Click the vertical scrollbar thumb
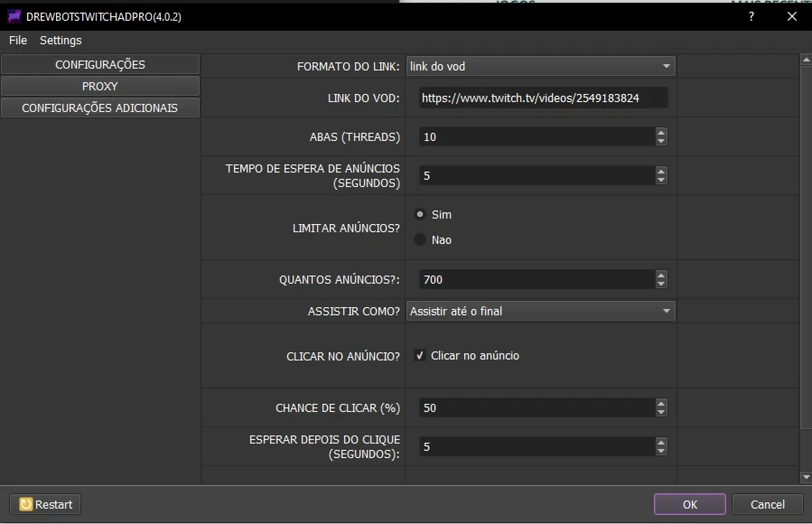The width and height of the screenshot is (812, 524). pyautogui.click(x=806, y=247)
